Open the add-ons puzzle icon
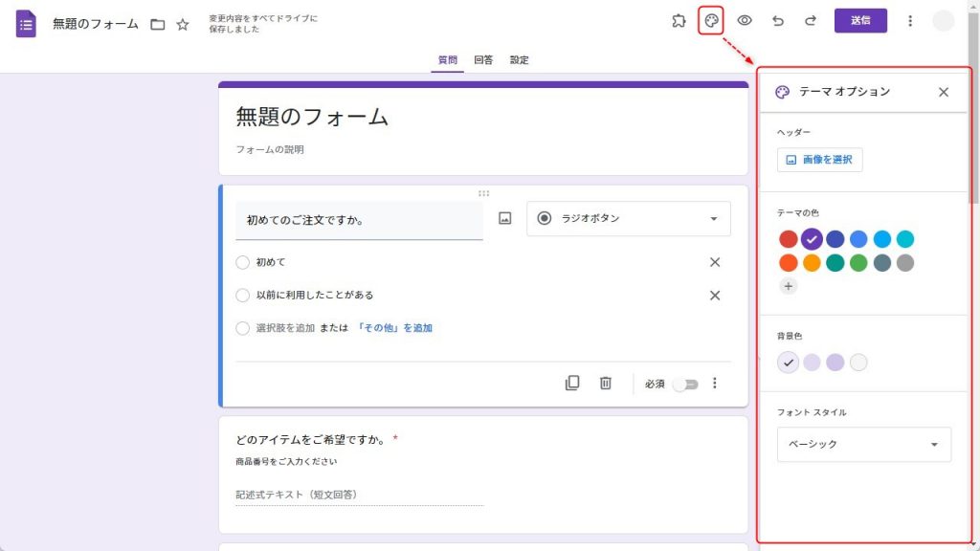 click(x=679, y=21)
